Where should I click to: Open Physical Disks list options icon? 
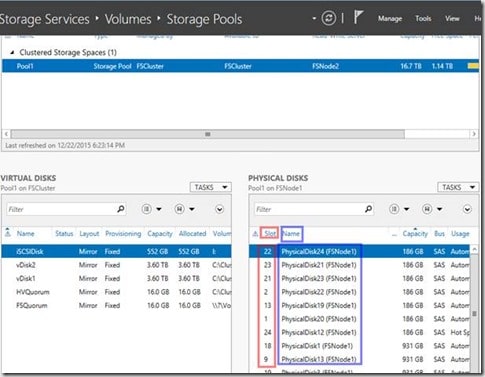coord(394,209)
